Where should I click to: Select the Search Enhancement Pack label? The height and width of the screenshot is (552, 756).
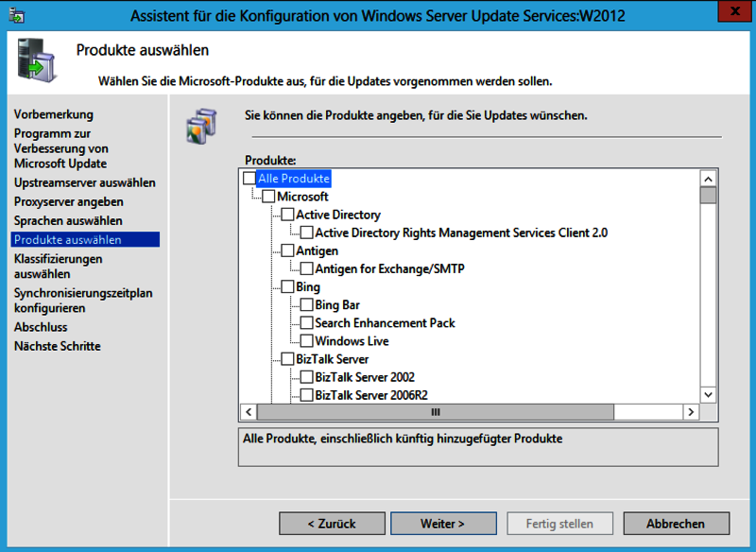tap(385, 323)
